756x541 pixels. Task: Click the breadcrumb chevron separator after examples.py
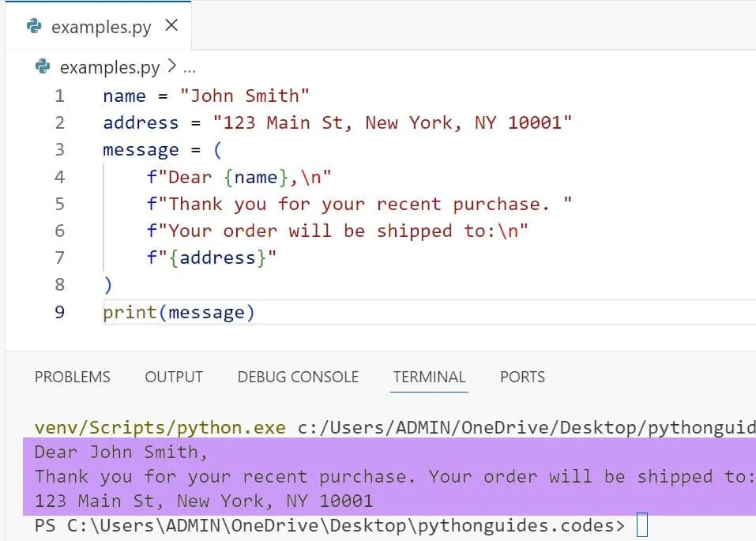172,68
